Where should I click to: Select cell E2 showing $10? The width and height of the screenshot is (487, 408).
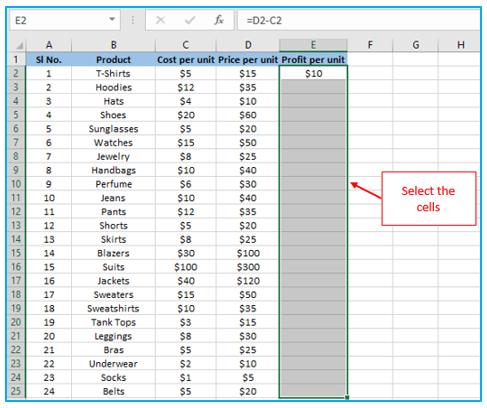tap(313, 73)
